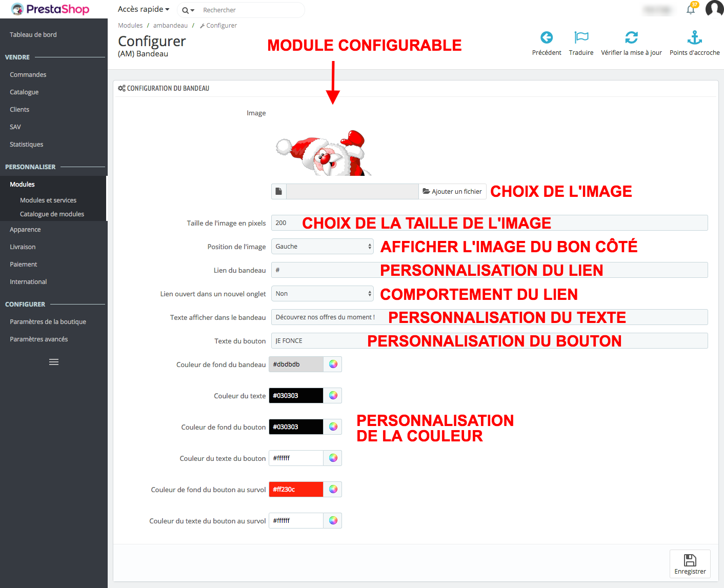Click the sidebar collapse hamburger icon
The height and width of the screenshot is (588, 724).
[54, 362]
